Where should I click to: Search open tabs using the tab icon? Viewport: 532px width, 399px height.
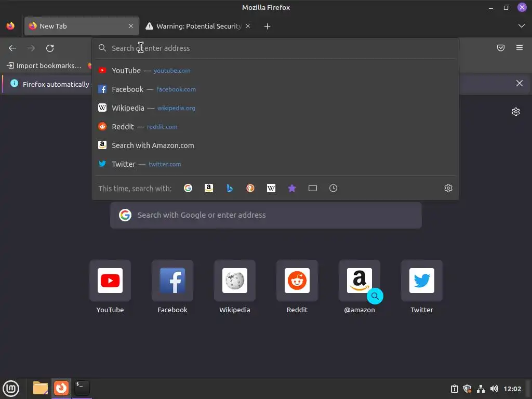click(x=312, y=188)
